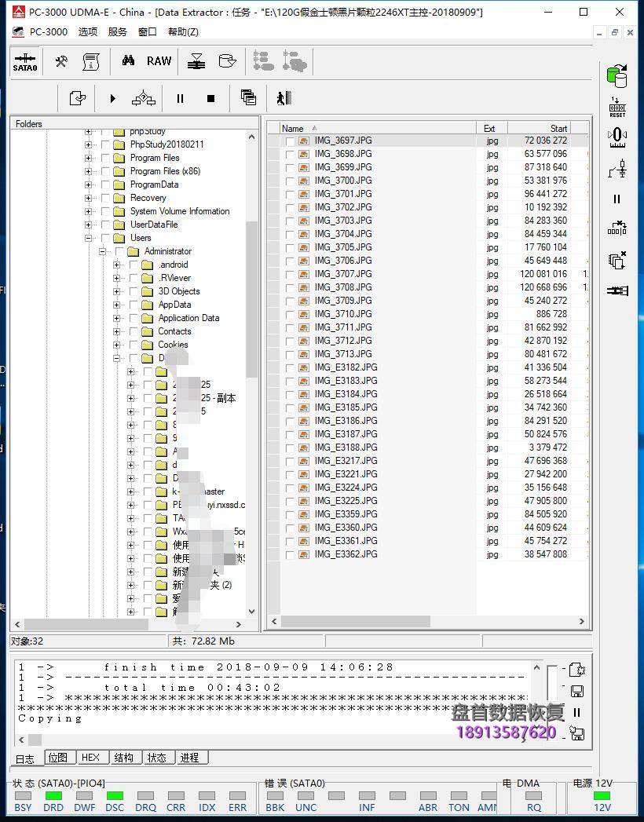Click the save log floppy icon
This screenshot has height=822, width=644.
[577, 692]
